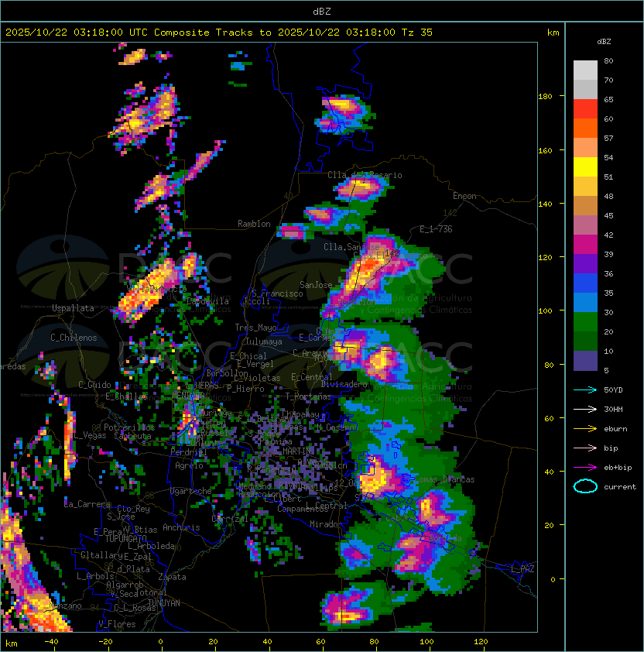Click the 'Clla.SanJose' place label
Viewport: 644px width, 652px height.
click(x=351, y=247)
